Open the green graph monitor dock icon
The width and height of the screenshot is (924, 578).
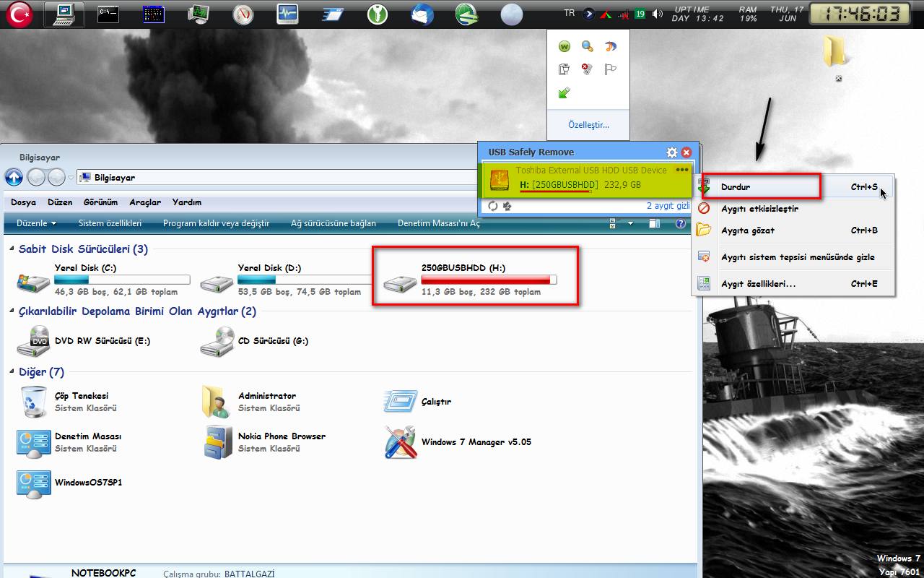pyautogui.click(x=199, y=13)
